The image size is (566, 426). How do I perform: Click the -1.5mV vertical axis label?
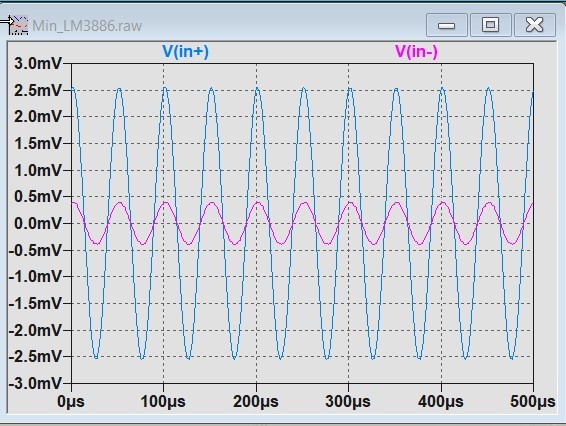pyautogui.click(x=35, y=303)
